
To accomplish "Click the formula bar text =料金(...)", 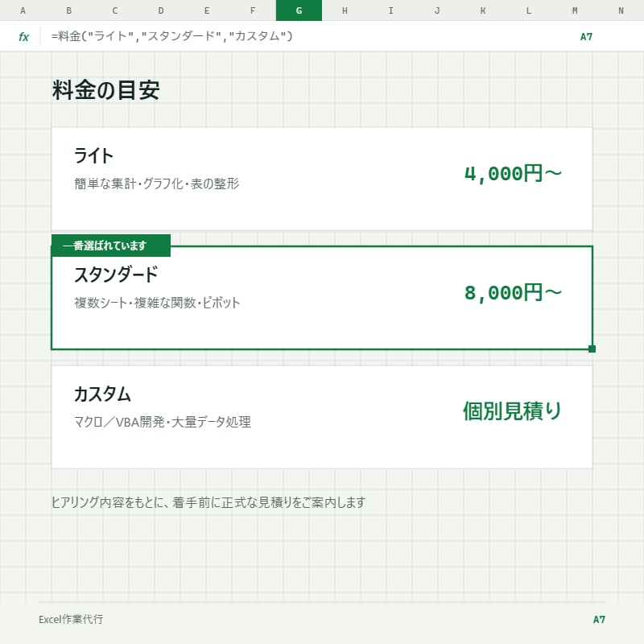I will (x=171, y=36).
